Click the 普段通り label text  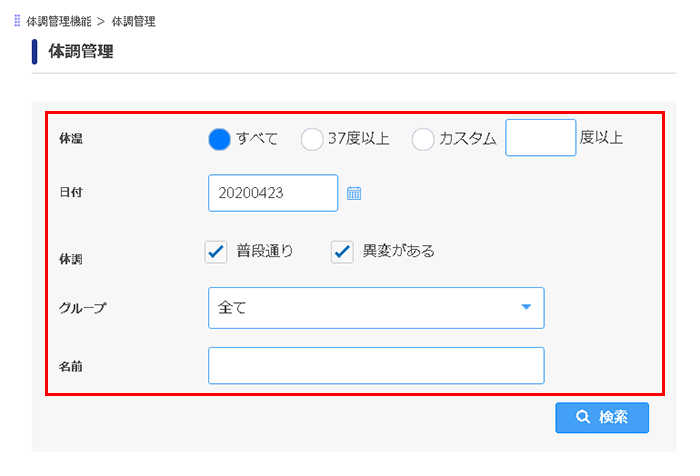pyautogui.click(x=265, y=251)
